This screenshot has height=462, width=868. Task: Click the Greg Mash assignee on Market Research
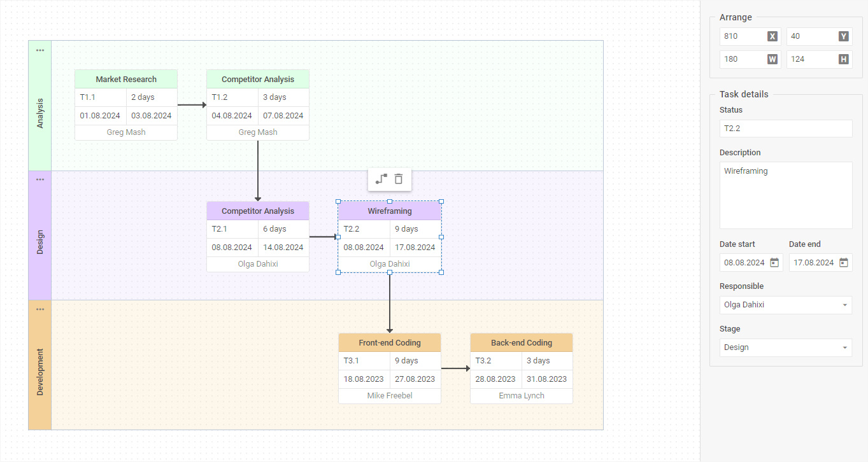point(125,132)
